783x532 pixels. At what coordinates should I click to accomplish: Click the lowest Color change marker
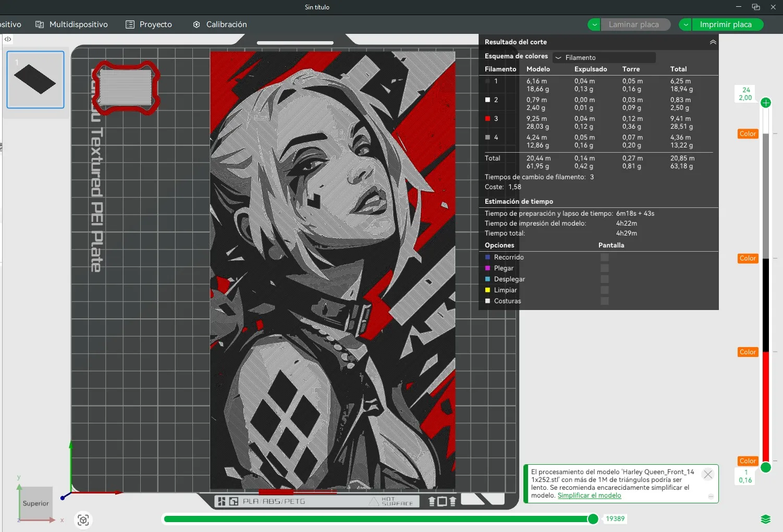pos(748,461)
